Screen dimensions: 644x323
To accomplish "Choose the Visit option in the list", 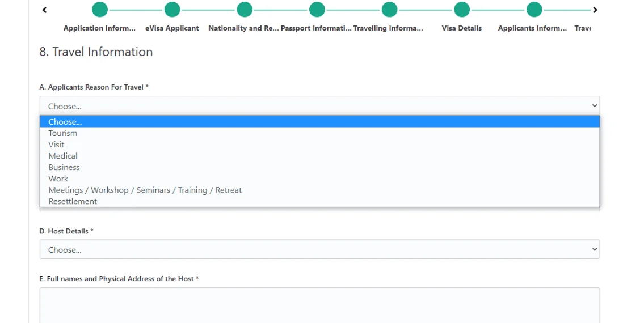I will tap(56, 144).
